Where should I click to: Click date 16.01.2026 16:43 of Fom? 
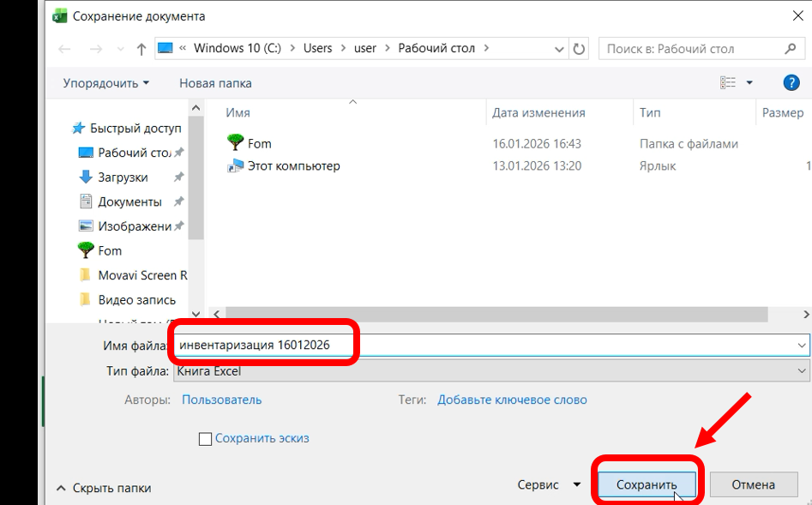537,143
